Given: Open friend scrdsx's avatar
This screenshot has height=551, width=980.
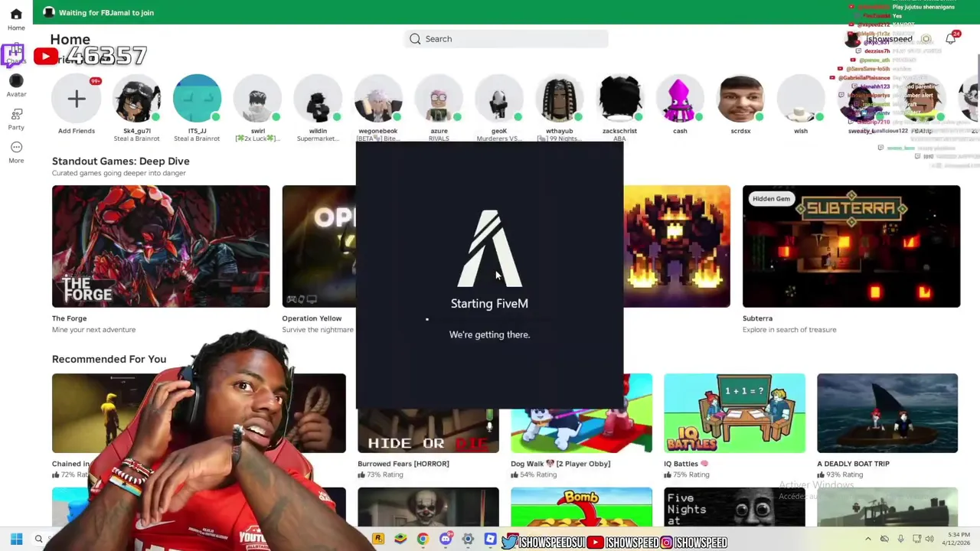Looking at the screenshot, I should (x=740, y=99).
